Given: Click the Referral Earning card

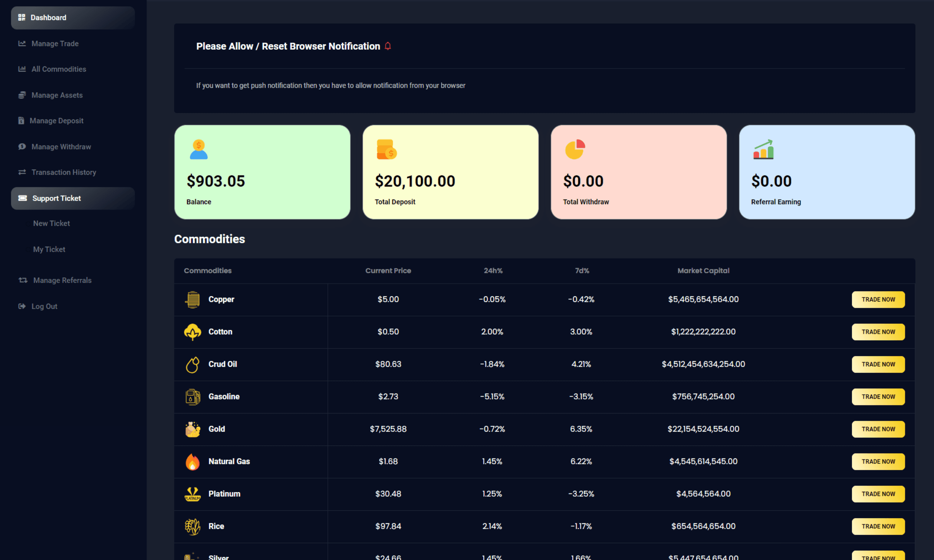Looking at the screenshot, I should tap(826, 172).
